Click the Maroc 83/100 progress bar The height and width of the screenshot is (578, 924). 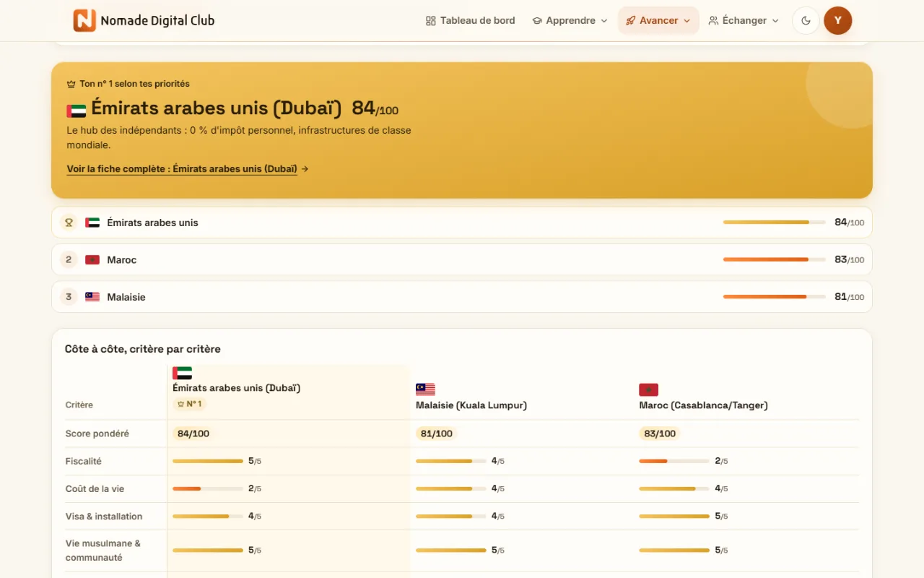(774, 259)
